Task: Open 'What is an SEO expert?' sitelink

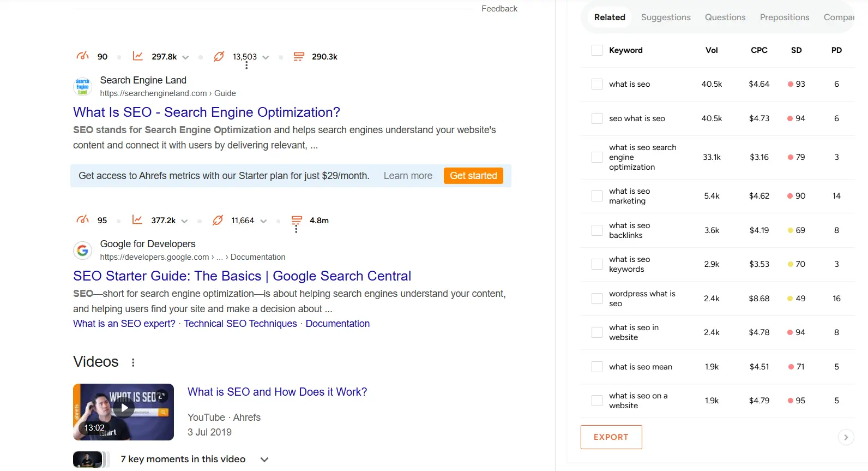Action: 124,324
